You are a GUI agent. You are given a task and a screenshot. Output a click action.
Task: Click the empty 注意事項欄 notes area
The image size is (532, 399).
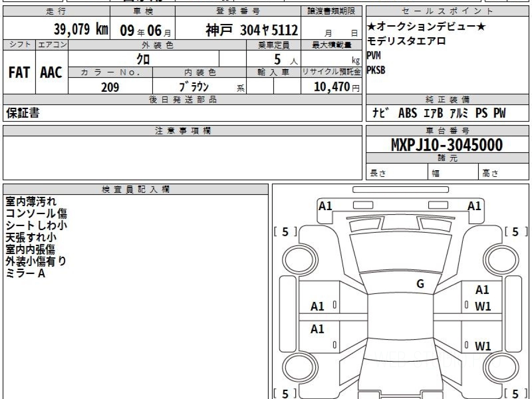tap(182, 157)
